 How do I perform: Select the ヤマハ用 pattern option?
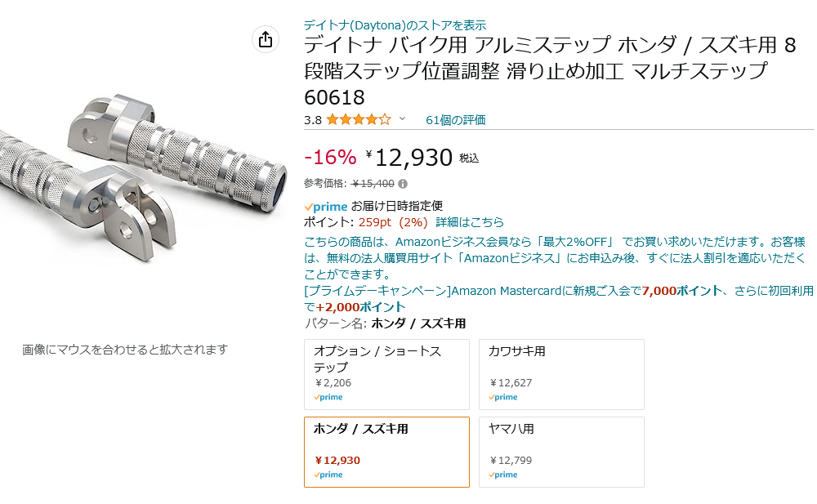tap(561, 453)
